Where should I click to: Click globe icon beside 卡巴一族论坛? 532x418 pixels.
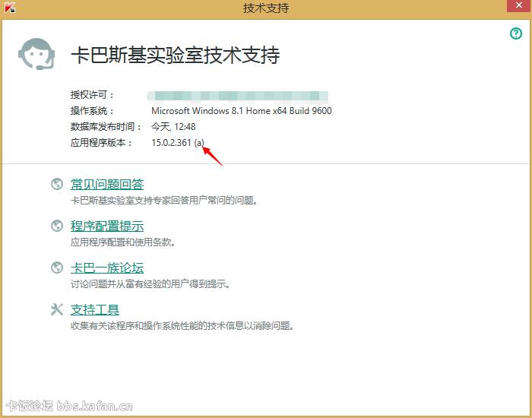point(57,268)
